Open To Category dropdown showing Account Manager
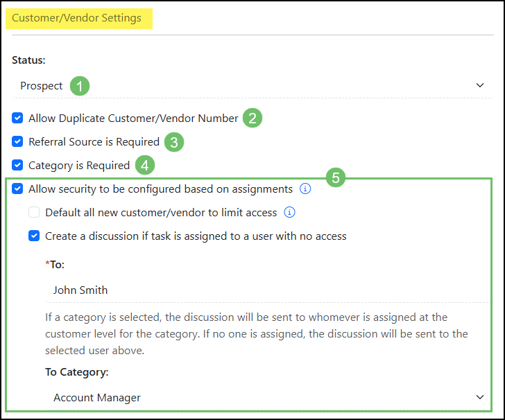505x420 pixels. point(268,397)
